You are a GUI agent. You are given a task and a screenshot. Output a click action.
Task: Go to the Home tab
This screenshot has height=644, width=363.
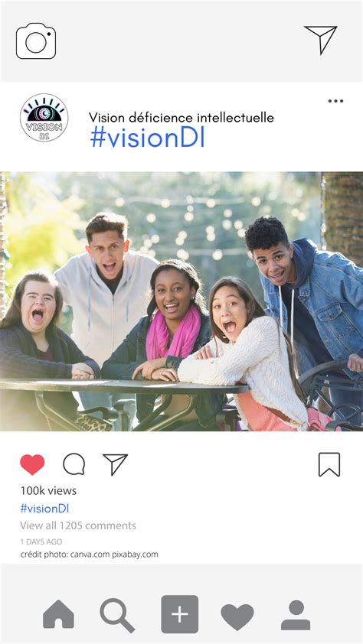pyautogui.click(x=59, y=614)
